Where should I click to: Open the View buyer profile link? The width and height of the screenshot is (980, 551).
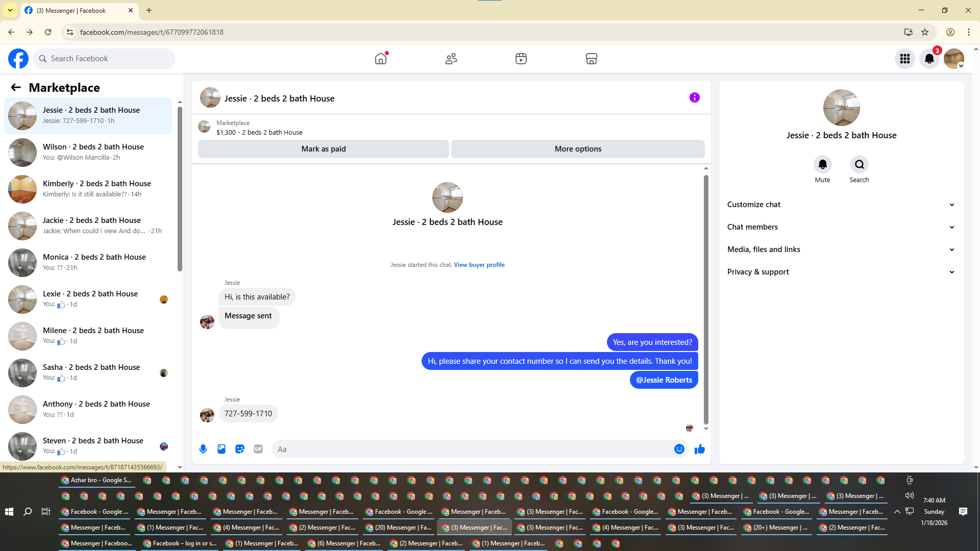tap(479, 265)
